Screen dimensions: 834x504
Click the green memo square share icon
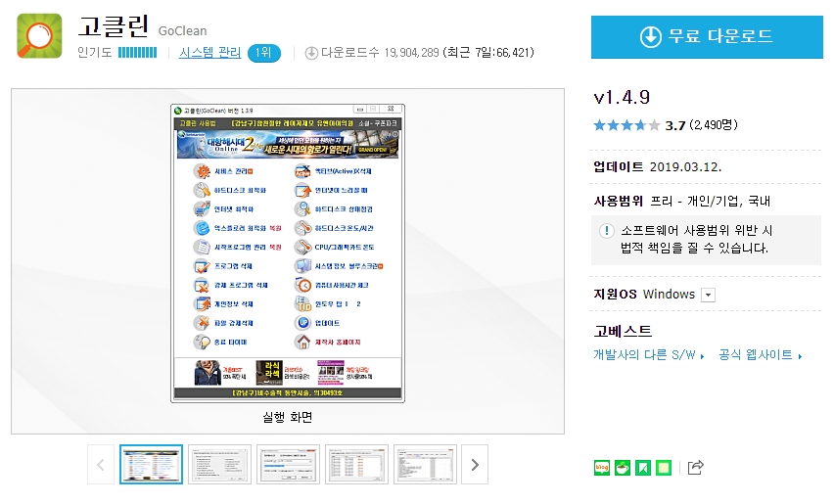coord(664,468)
